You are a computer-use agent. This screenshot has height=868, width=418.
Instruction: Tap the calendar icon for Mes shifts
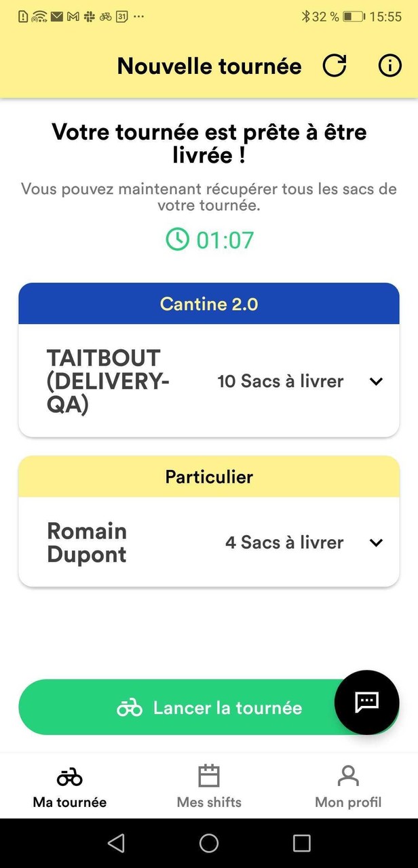click(209, 776)
